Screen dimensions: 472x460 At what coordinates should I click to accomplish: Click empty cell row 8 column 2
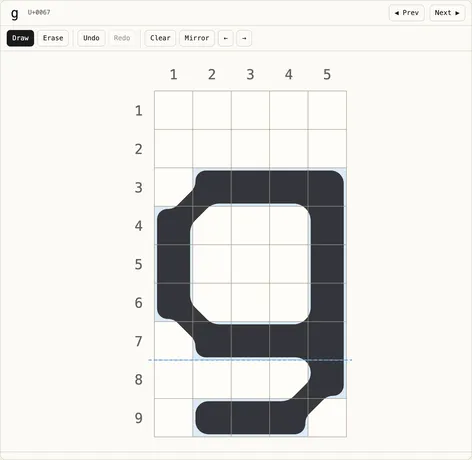[212, 379]
